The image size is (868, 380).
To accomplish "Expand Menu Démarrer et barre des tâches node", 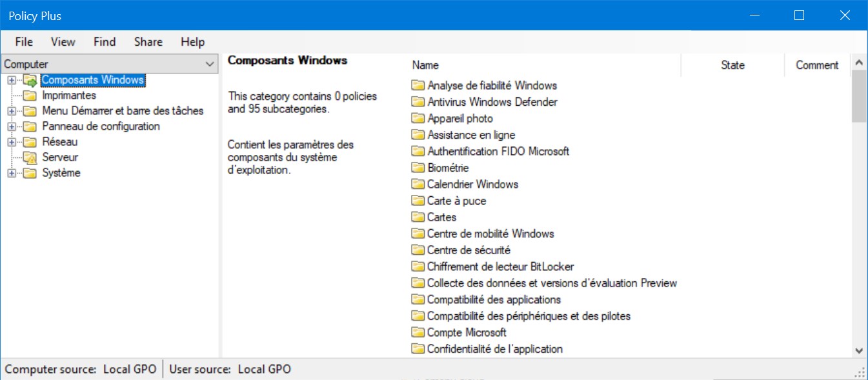I will [11, 111].
